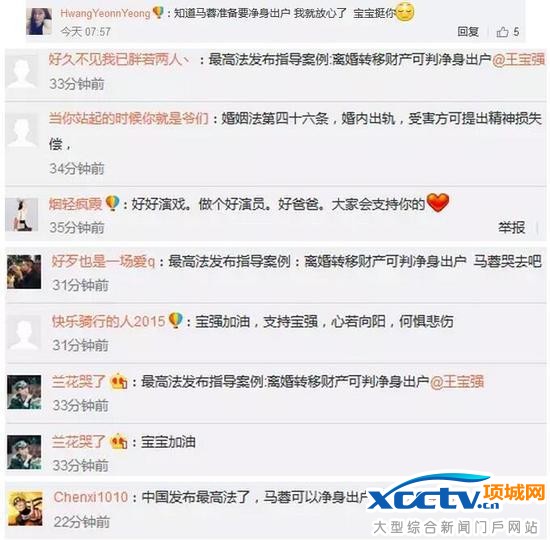Click HwangYeonnYeong's profile photo
The width and height of the screenshot is (550, 540).
pos(39,21)
